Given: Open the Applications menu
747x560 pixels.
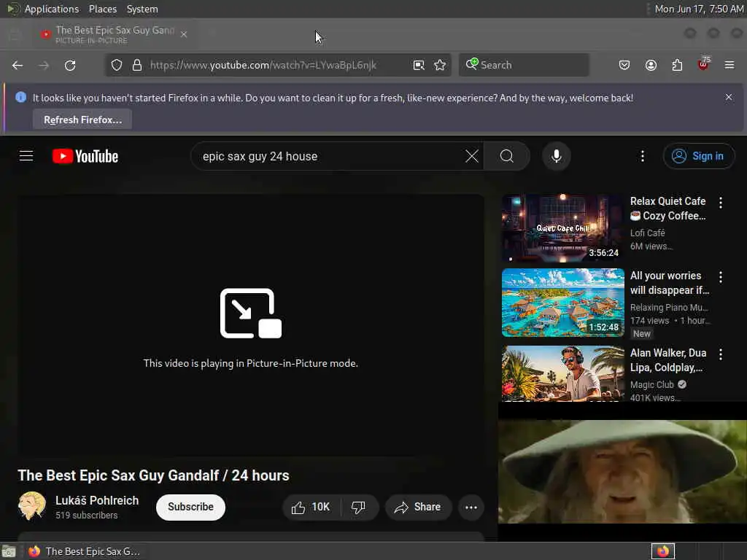Looking at the screenshot, I should 52,9.
